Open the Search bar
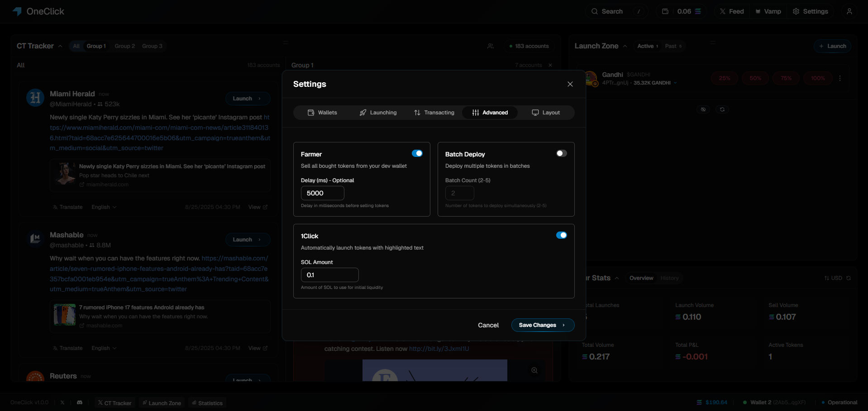This screenshot has height=411, width=868. coord(617,11)
